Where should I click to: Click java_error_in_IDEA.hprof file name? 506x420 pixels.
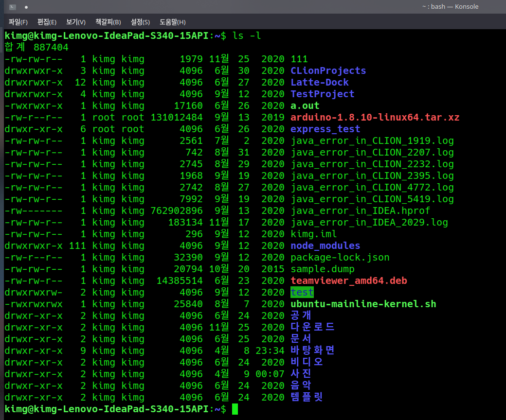coord(361,210)
